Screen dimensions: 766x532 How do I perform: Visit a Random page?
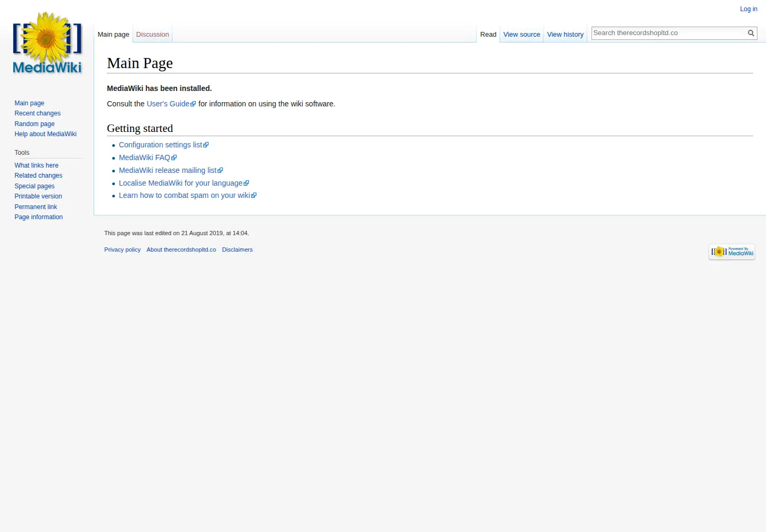pos(35,124)
